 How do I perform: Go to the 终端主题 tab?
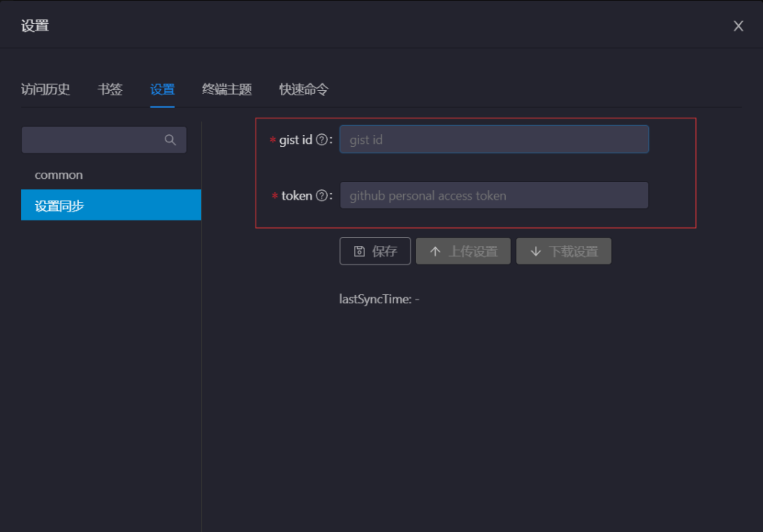227,89
